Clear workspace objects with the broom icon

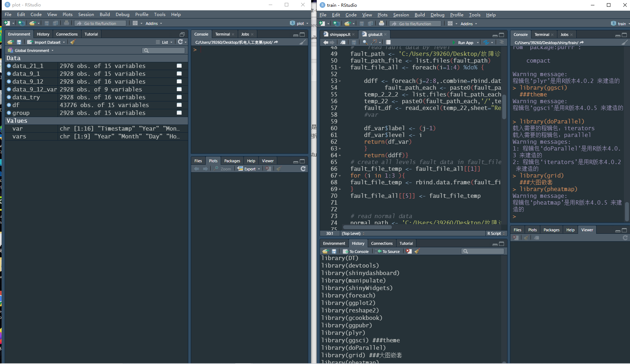[72, 42]
